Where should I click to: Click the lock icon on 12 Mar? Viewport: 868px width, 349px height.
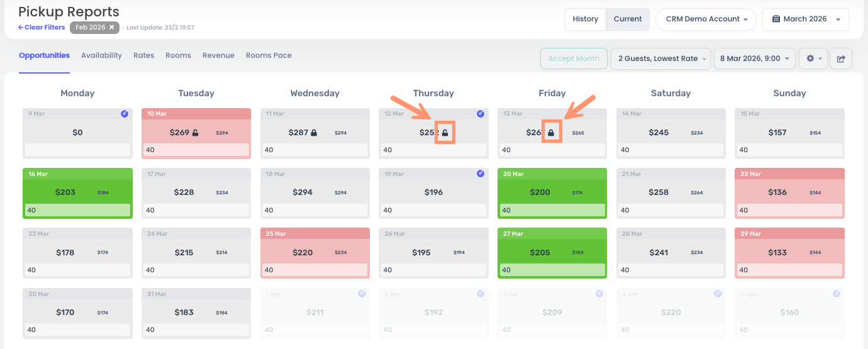pyautogui.click(x=445, y=133)
